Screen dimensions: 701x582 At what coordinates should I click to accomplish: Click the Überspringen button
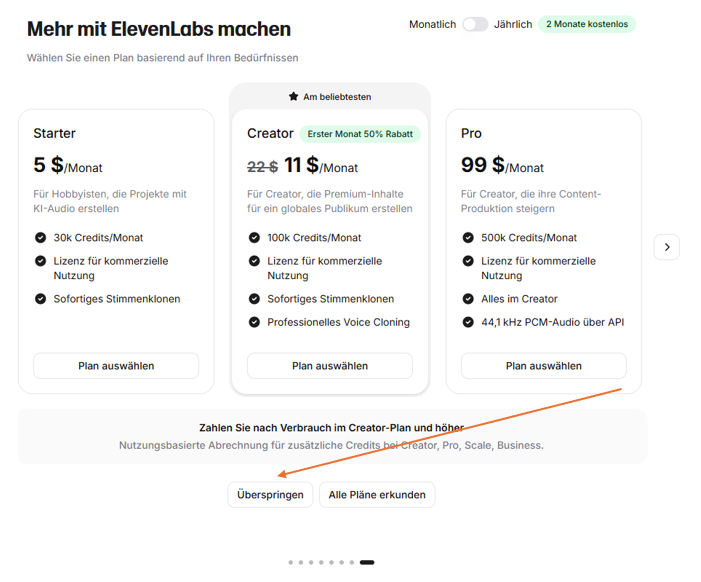point(270,494)
